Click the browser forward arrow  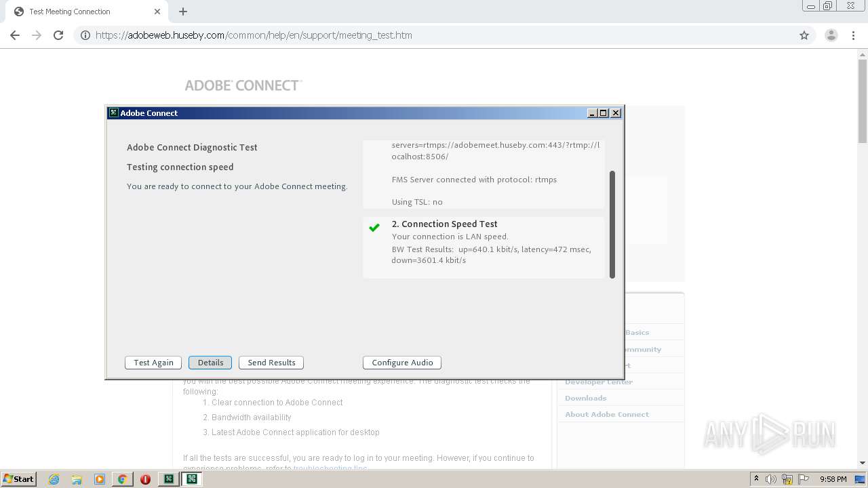pos(37,35)
